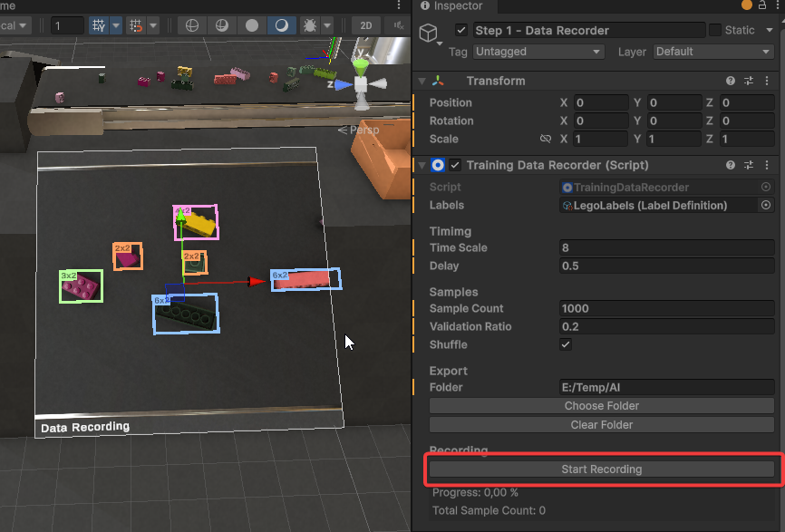Click the Labels object picker circle
The image size is (785, 532).
click(x=766, y=206)
